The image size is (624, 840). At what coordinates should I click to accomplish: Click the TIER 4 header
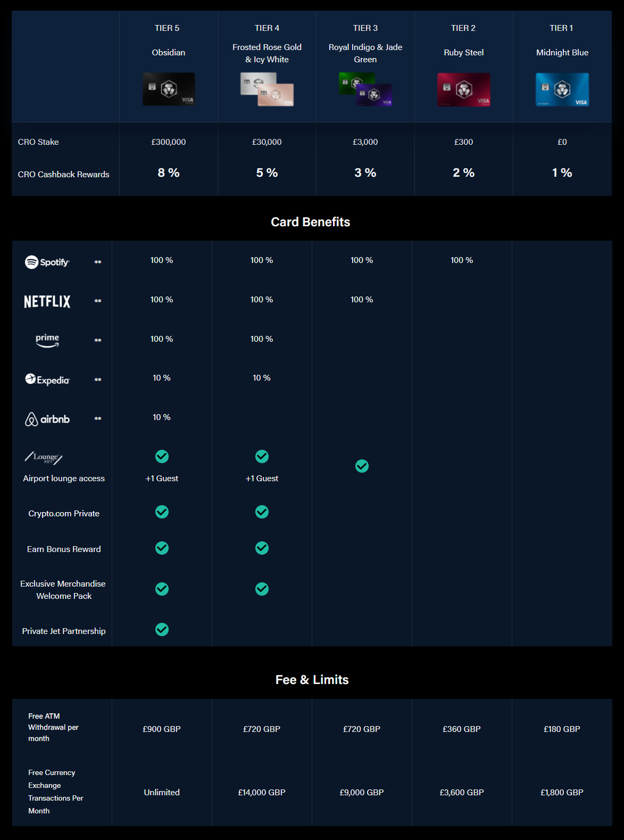(267, 28)
